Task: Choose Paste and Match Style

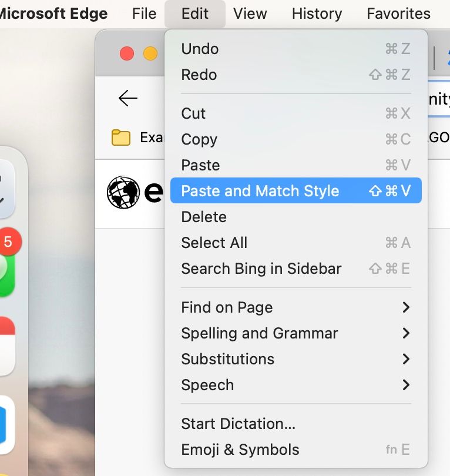Action: pos(296,190)
